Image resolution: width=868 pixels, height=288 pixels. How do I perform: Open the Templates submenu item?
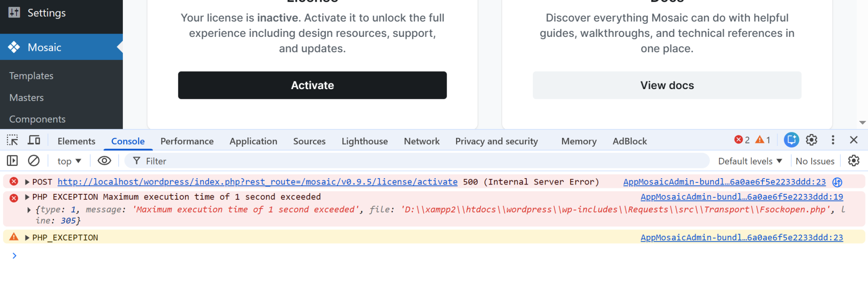coord(31,76)
